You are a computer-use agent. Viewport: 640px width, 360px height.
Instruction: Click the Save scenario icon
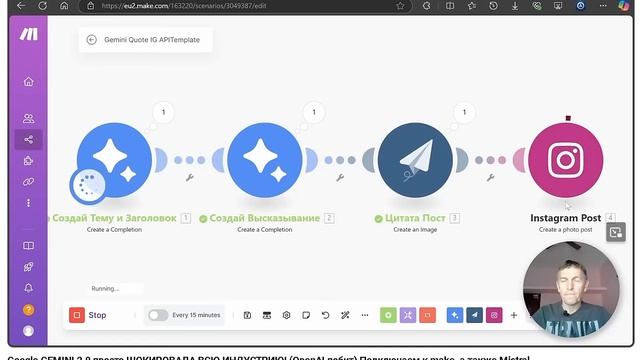(x=247, y=315)
